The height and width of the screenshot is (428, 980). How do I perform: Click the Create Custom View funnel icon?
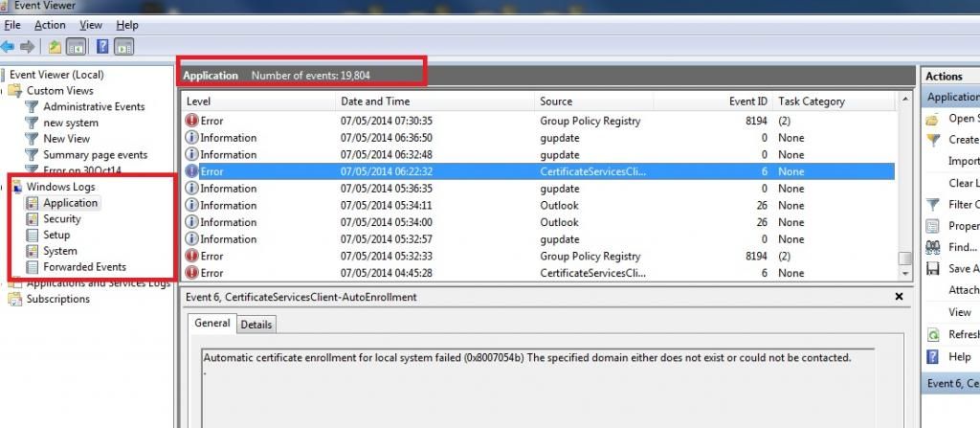tap(932, 140)
